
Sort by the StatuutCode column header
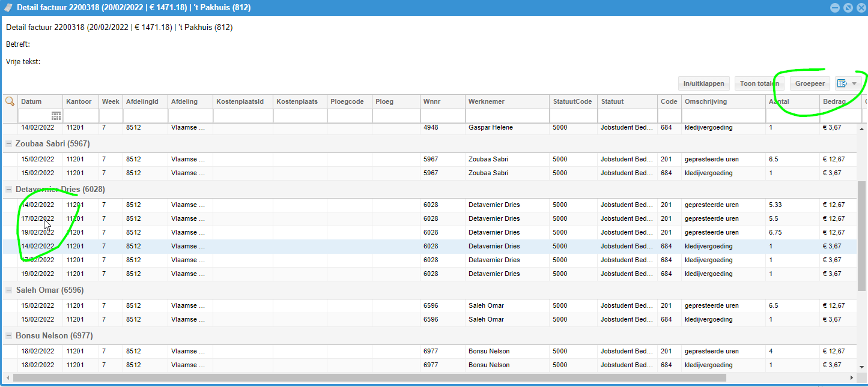click(573, 101)
